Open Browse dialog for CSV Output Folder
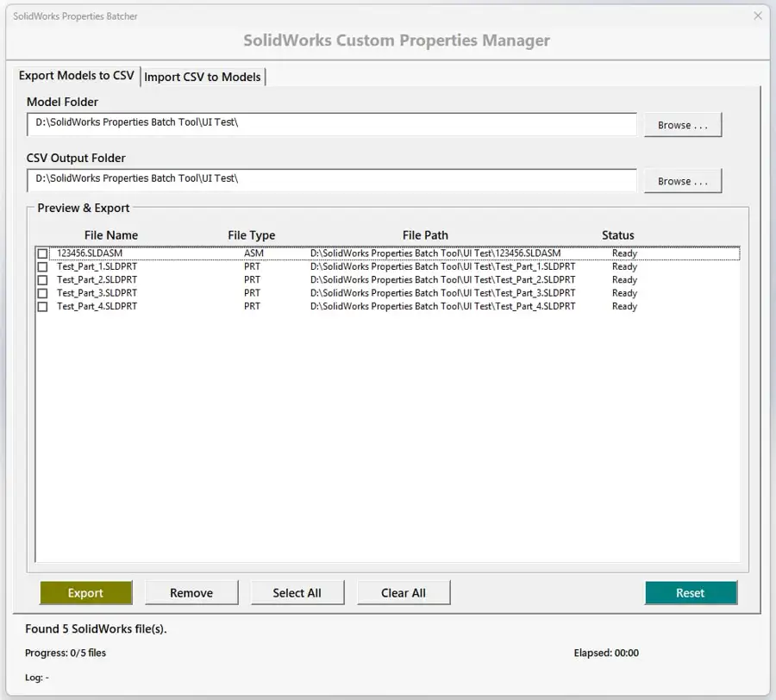 [x=682, y=181]
